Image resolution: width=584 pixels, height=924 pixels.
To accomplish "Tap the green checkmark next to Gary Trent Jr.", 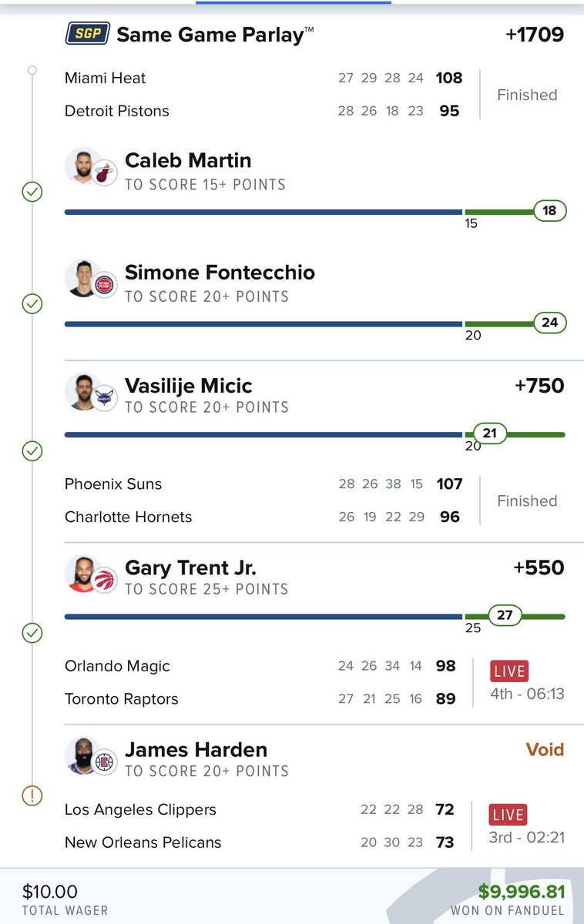I will [32, 633].
